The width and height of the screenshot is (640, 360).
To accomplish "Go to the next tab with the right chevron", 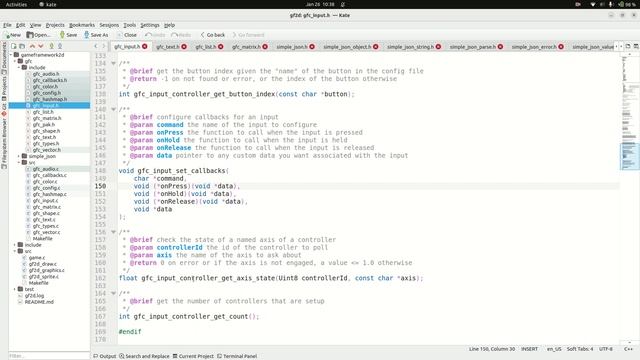I will coord(104,47).
